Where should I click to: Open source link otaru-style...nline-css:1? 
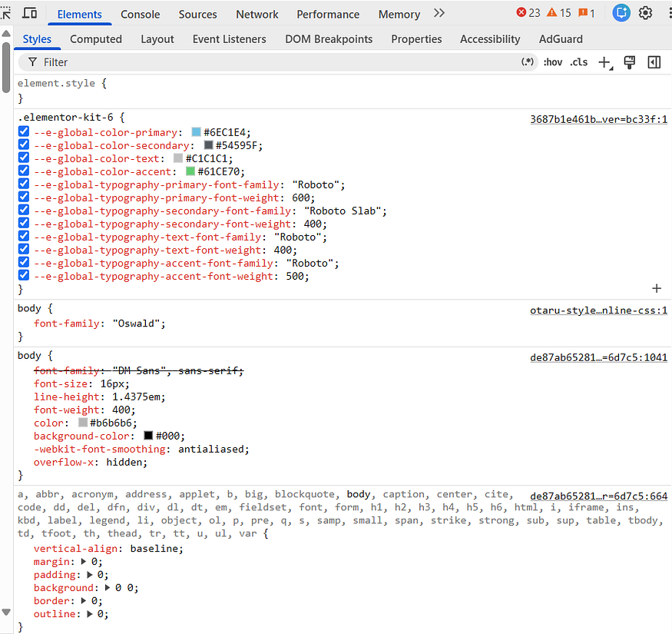(599, 310)
